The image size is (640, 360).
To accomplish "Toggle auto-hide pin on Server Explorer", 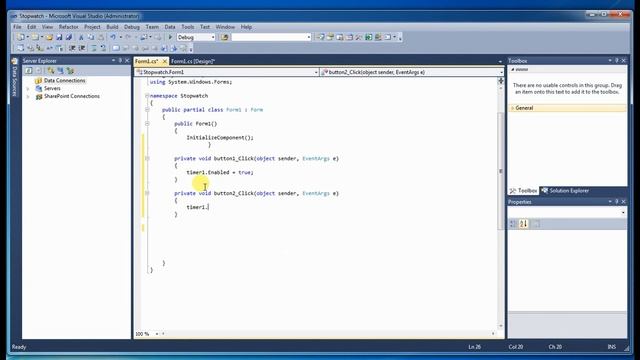I will click(x=120, y=60).
